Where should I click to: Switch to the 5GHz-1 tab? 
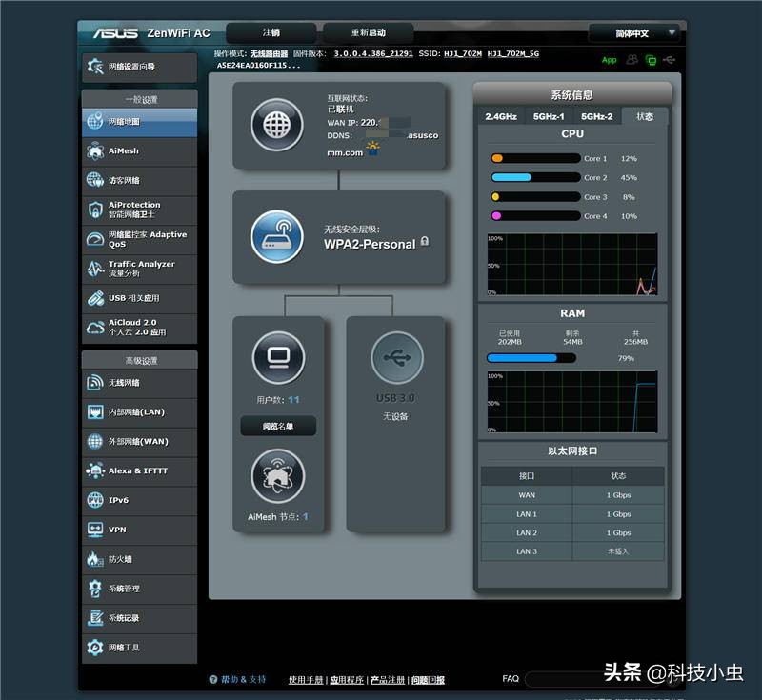tap(549, 116)
